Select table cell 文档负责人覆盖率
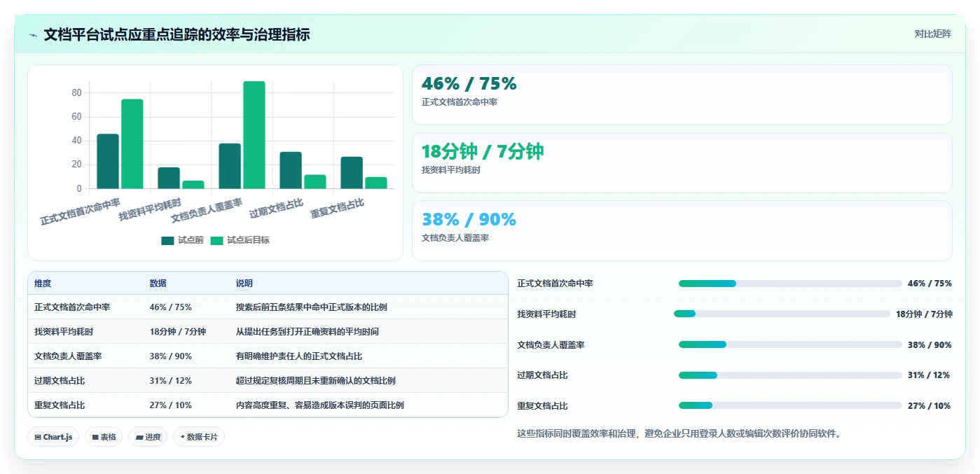 pos(68,356)
